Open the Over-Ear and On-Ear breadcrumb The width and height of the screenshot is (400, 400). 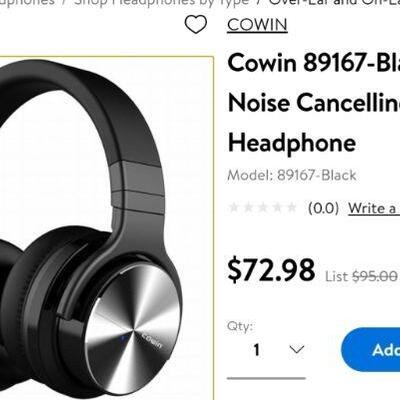click(334, 3)
